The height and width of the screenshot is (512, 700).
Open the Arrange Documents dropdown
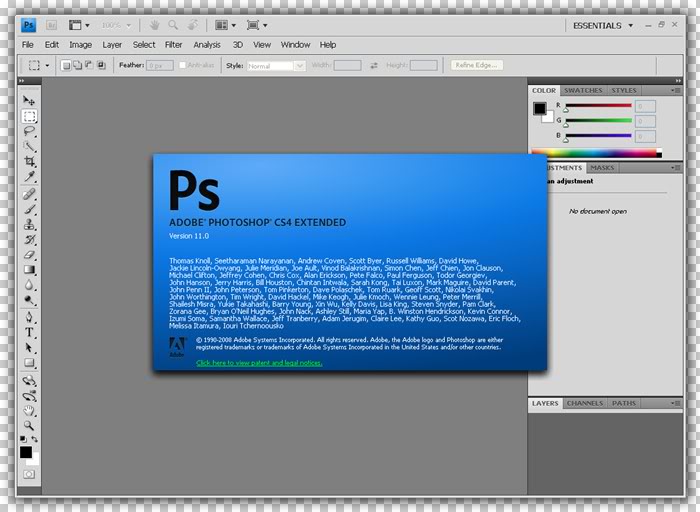(225, 25)
